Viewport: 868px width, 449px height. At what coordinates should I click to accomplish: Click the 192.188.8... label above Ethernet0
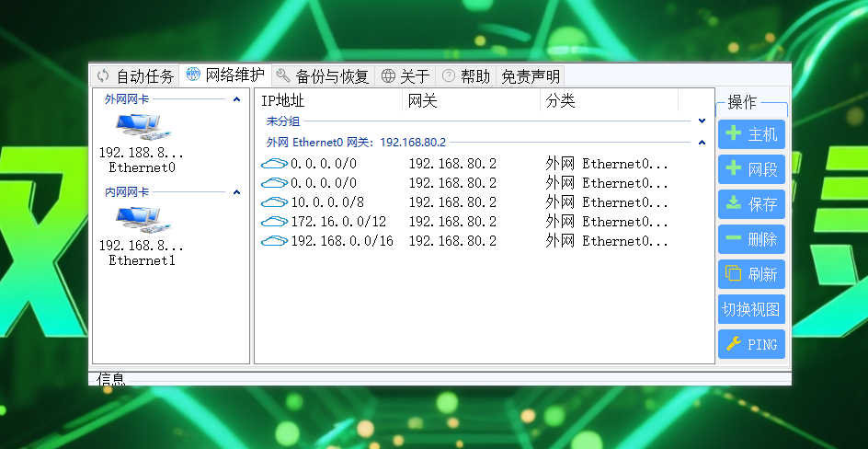tap(142, 152)
